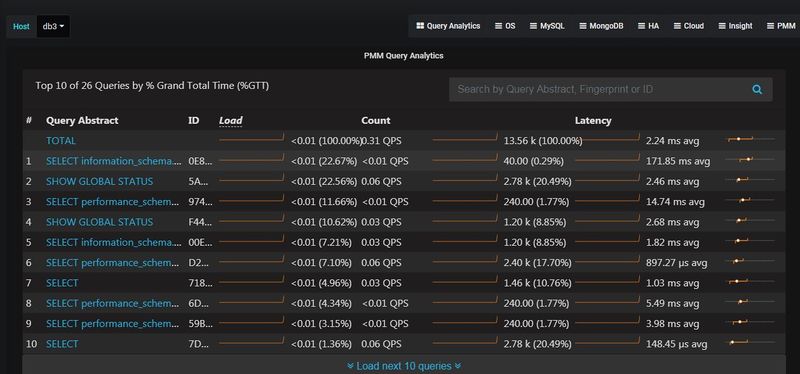800x374 pixels.
Task: Sort by the Load column header
Action: tap(231, 120)
